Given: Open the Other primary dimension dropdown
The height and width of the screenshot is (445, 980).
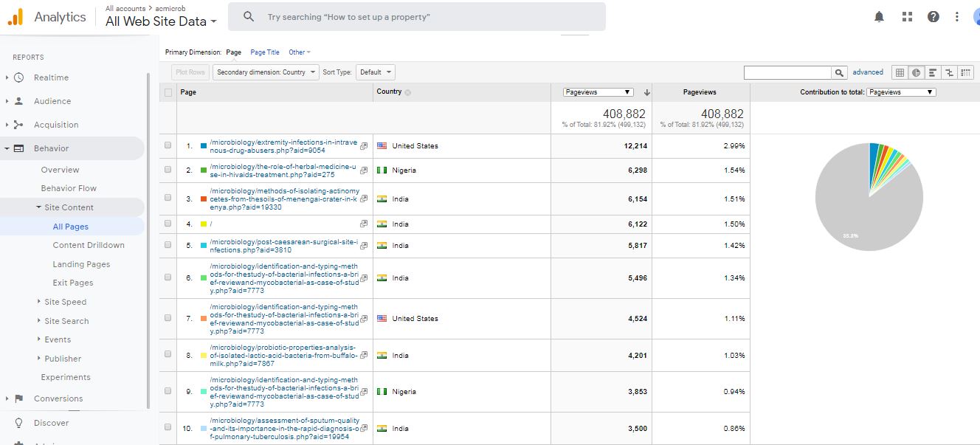Looking at the screenshot, I should (x=300, y=52).
